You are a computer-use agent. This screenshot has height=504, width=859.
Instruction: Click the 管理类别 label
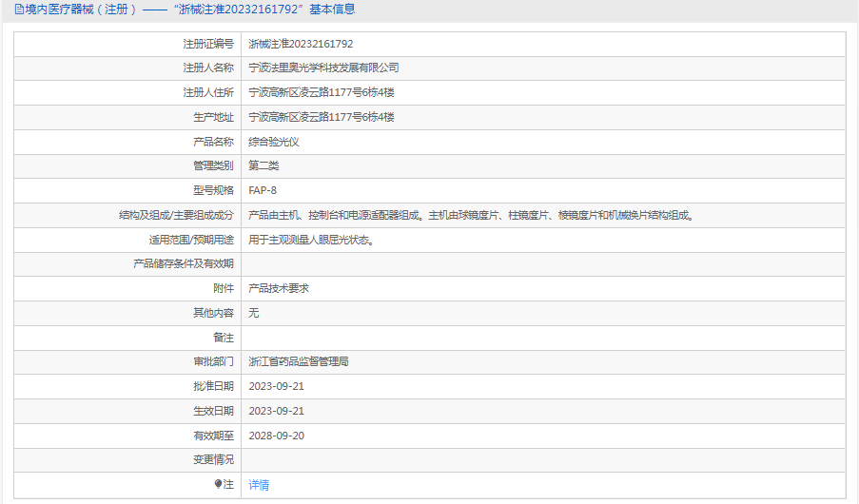pyautogui.click(x=213, y=165)
